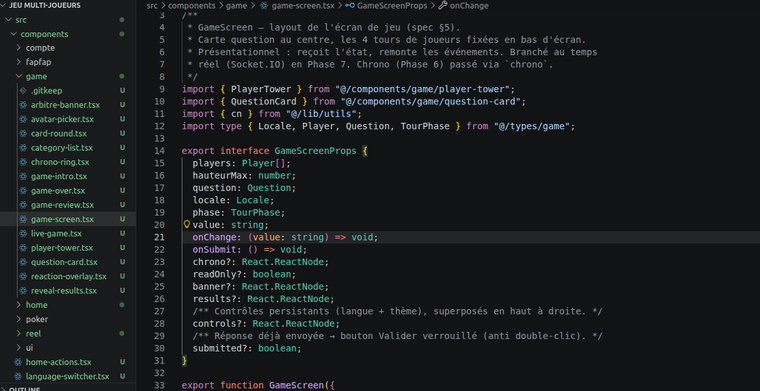Click the lightbulb quick-fix icon on line 20
The width and height of the screenshot is (760, 391).
(x=187, y=224)
